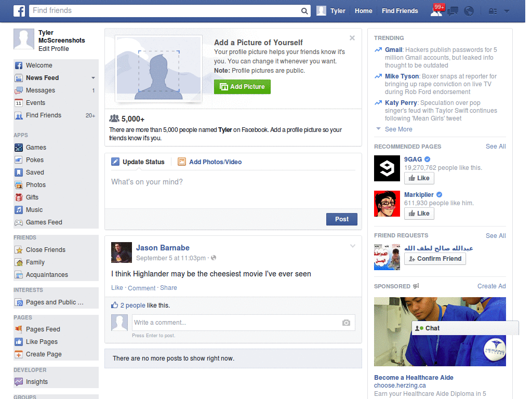Open the messages icon in top bar
The image size is (532, 399).
click(453, 11)
